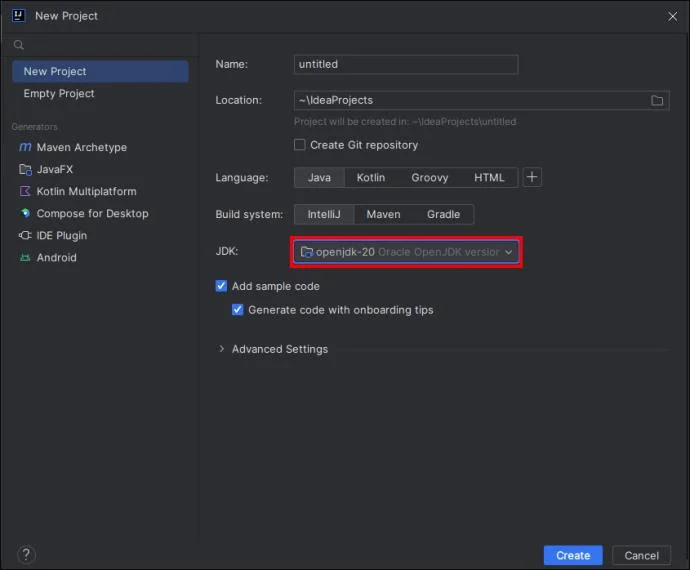Select the Android generator icon
Image resolution: width=690 pixels, height=570 pixels.
25,257
